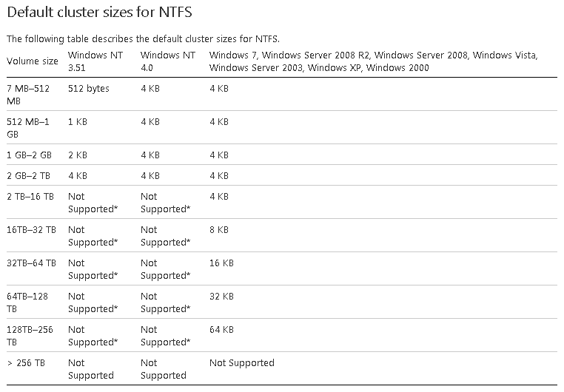Click the '1 KB' cell
Viewport: 564px width, 392px height.
78,122
